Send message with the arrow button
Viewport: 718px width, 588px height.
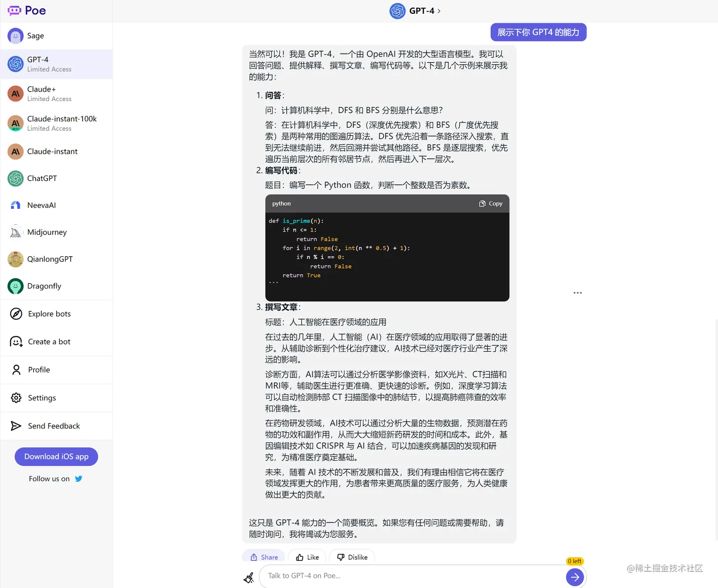pos(575,577)
